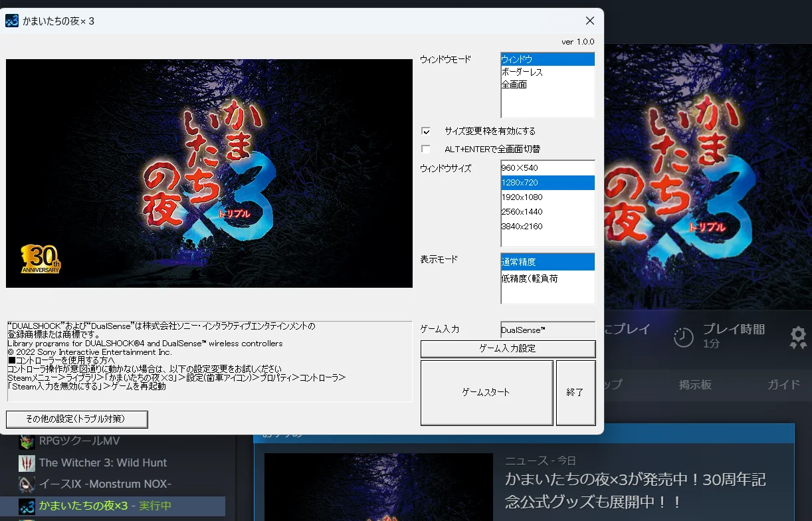
Task: Enable the サイズ変更枠を有効にする checkbox
Action: pos(426,131)
